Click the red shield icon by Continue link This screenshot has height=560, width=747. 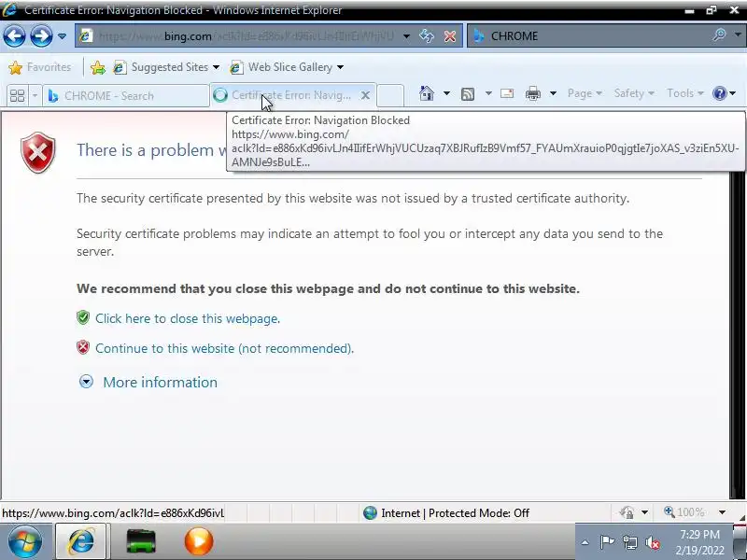pos(83,347)
